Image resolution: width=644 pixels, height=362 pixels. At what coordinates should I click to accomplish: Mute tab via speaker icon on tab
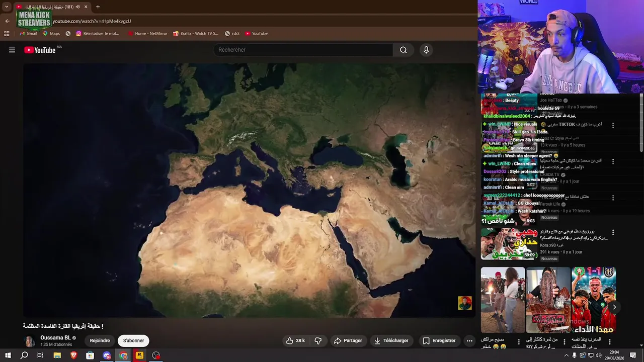[78, 7]
